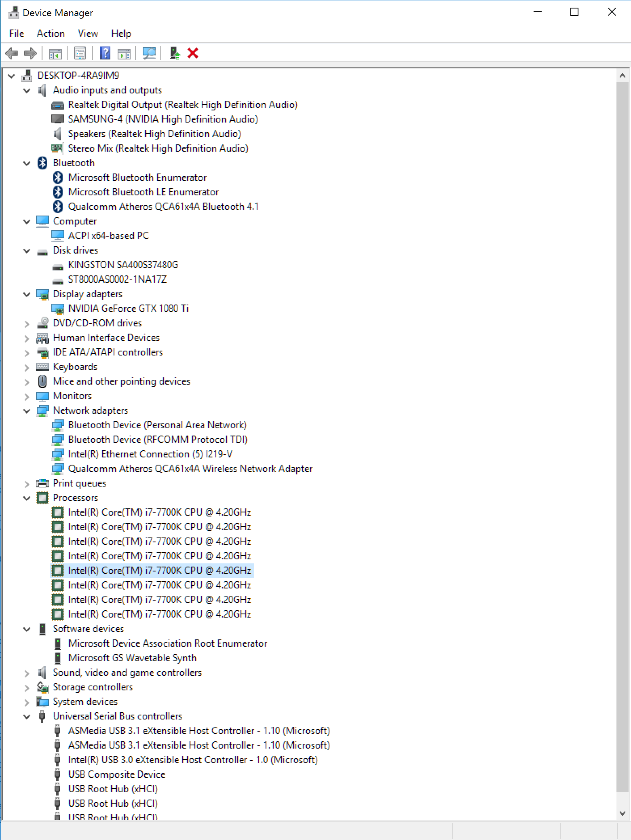The height and width of the screenshot is (840, 631).
Task: Toggle the Show/Hide Action Pane toolbar icon
Action: [124, 53]
